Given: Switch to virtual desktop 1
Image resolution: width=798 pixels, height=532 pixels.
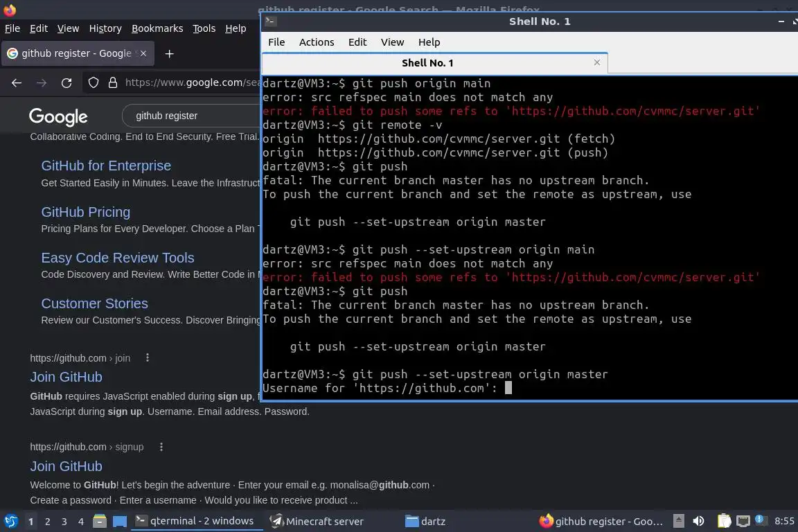Looking at the screenshot, I should pos(30,522).
